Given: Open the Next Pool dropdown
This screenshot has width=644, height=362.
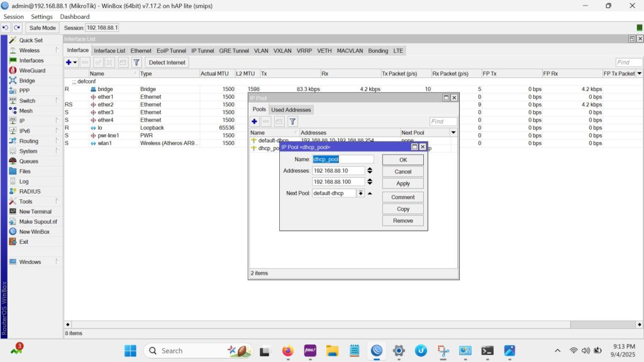Looking at the screenshot, I should pos(360,193).
